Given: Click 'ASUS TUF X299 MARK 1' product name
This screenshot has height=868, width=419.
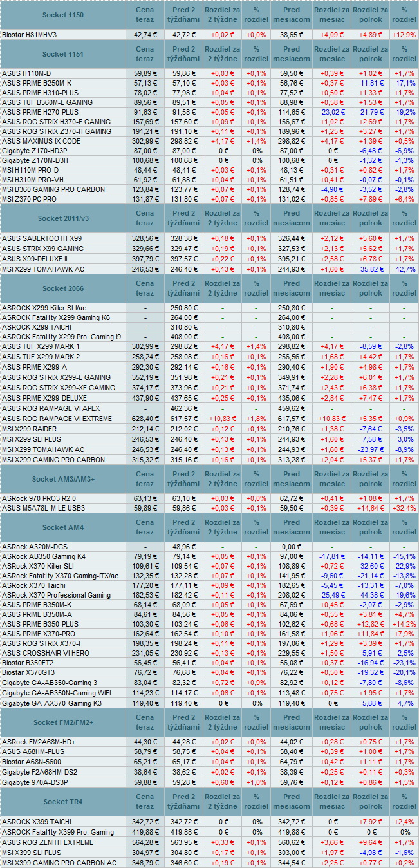Looking at the screenshot, I should click(41, 346).
